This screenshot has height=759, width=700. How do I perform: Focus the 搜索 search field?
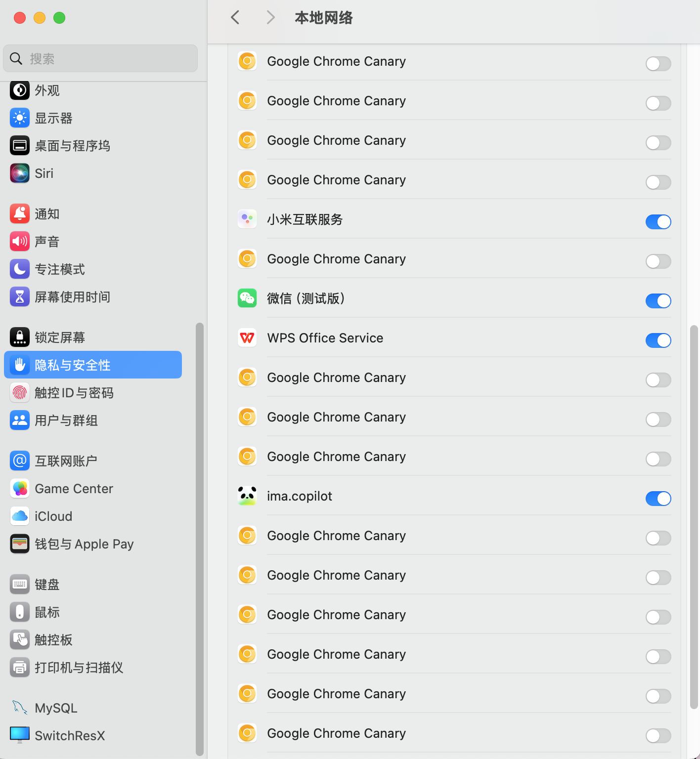click(x=100, y=58)
